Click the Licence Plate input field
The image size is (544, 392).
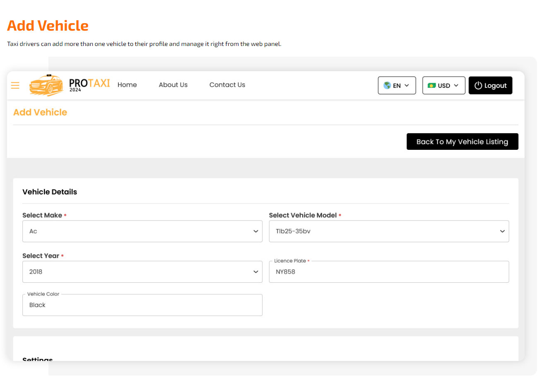(x=389, y=272)
